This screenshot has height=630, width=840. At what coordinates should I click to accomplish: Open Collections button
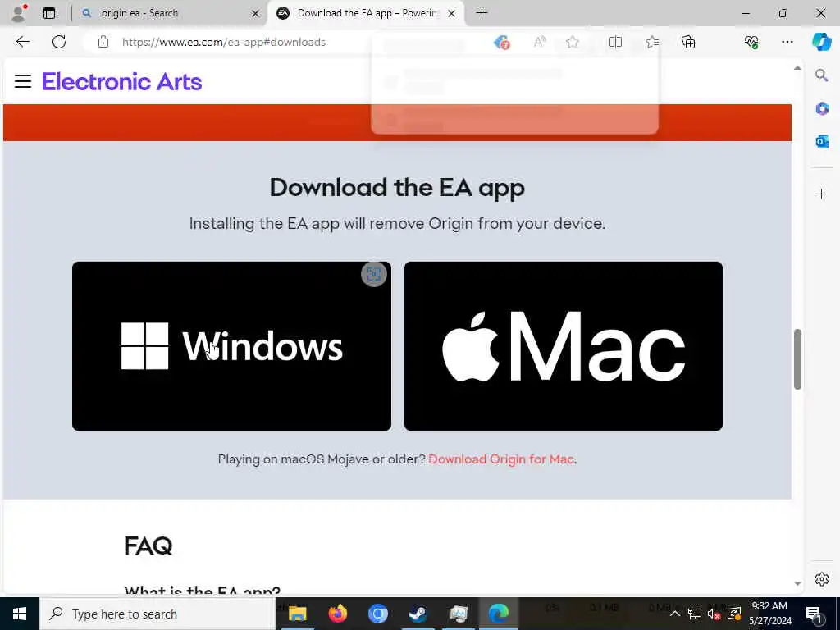(688, 42)
